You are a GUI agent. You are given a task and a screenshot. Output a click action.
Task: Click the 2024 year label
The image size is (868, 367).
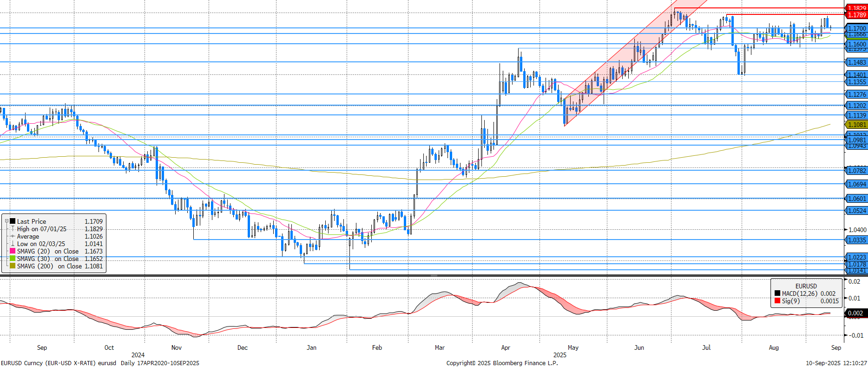pyautogui.click(x=138, y=355)
